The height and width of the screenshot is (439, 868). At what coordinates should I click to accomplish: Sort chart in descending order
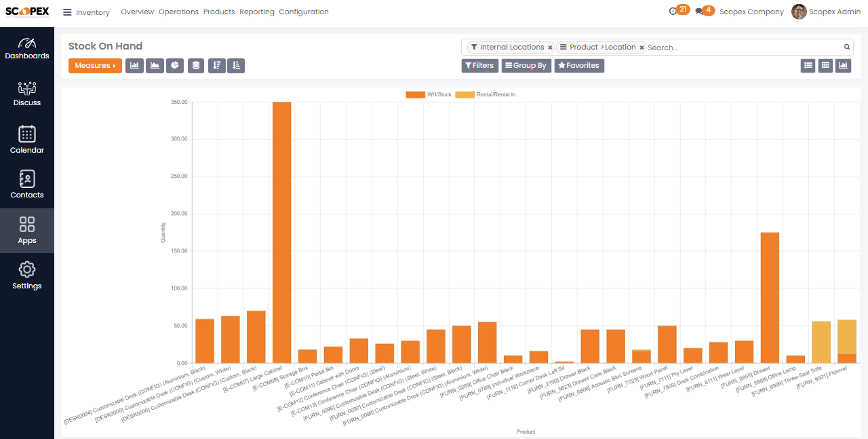pos(216,66)
